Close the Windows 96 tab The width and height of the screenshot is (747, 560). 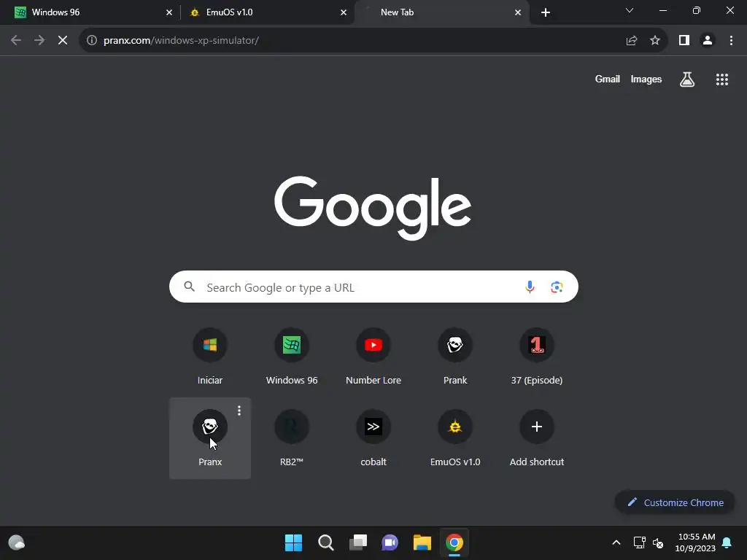tap(169, 12)
